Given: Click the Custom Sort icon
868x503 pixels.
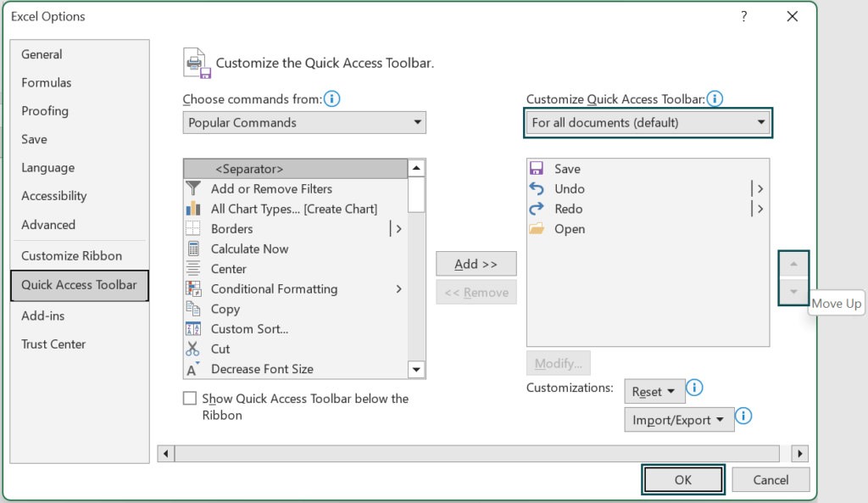Looking at the screenshot, I should tap(196, 328).
